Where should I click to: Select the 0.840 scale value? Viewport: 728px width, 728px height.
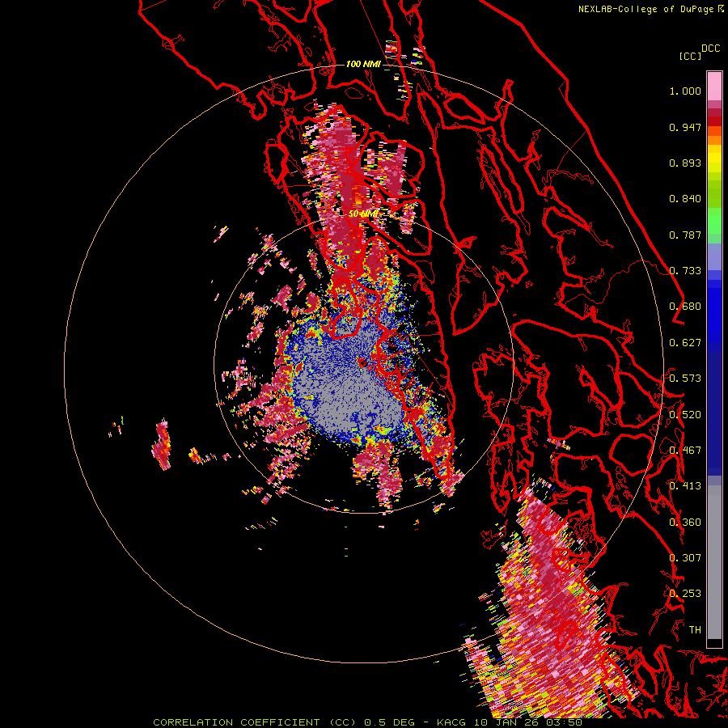click(x=685, y=199)
